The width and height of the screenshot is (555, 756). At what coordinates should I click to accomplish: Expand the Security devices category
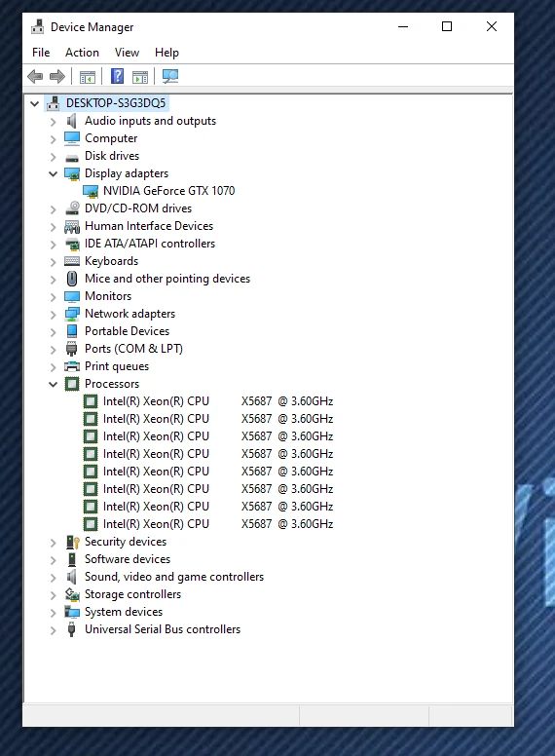(53, 543)
